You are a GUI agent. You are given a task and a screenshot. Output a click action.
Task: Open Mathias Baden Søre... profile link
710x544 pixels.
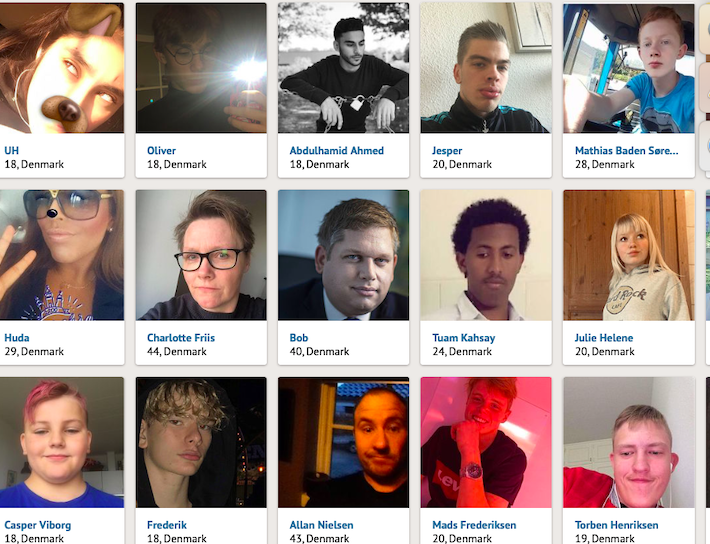click(627, 150)
